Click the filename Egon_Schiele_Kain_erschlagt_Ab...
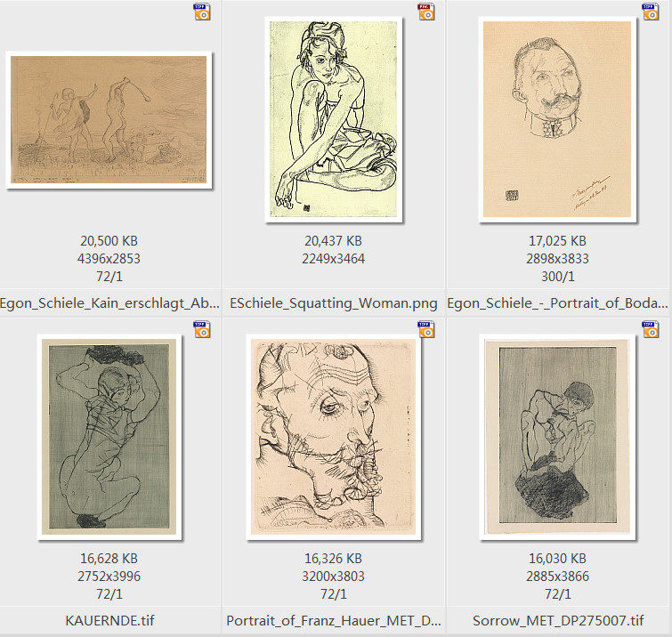This screenshot has height=637, width=672. (x=109, y=302)
